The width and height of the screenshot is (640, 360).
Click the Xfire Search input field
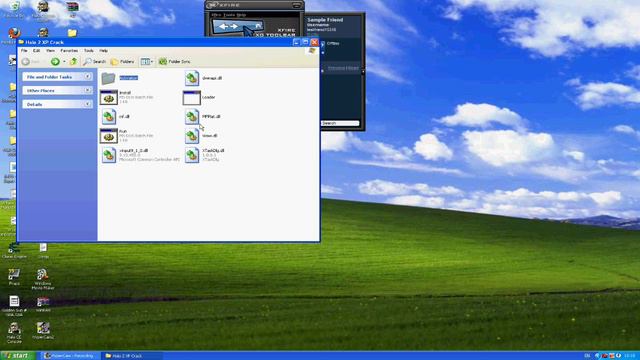[340, 123]
